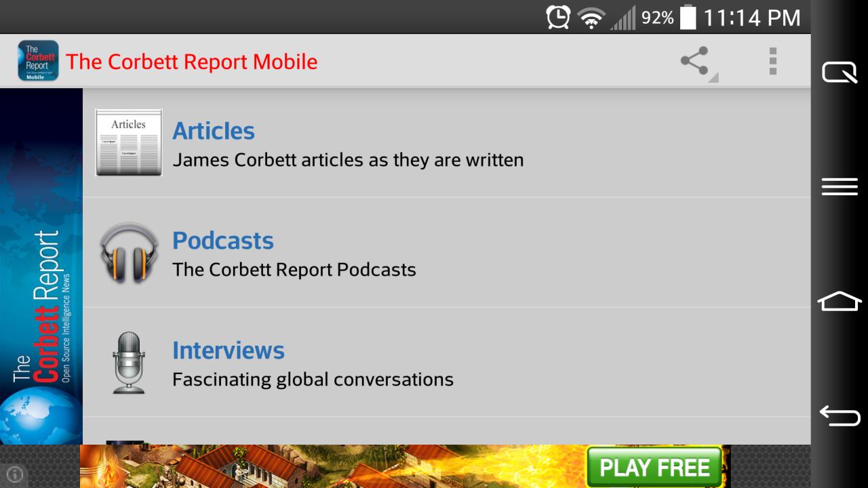Open the Articles section heading
The image size is (868, 488).
tap(214, 130)
